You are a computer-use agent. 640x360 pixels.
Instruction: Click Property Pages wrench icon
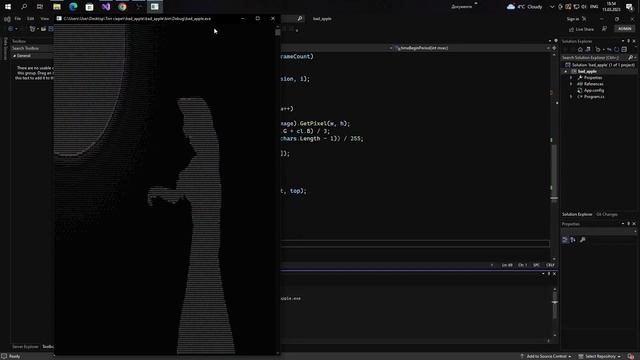(583, 240)
